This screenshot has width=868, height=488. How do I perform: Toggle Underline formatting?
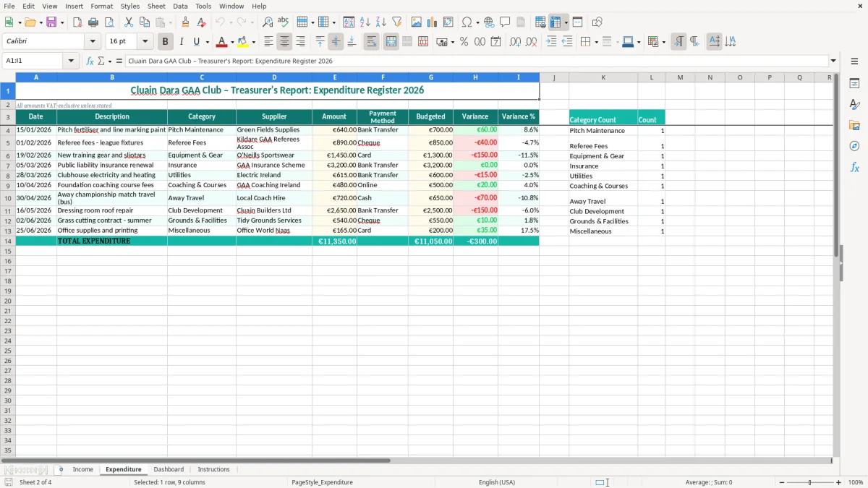[x=196, y=42]
